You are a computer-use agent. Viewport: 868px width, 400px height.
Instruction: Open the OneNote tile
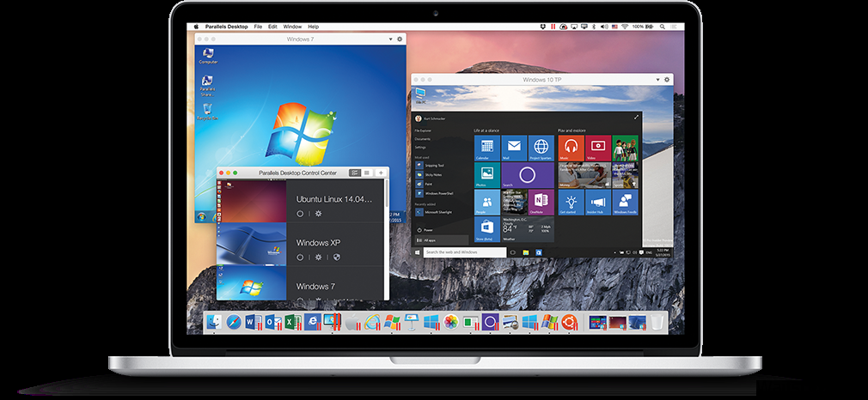click(541, 202)
